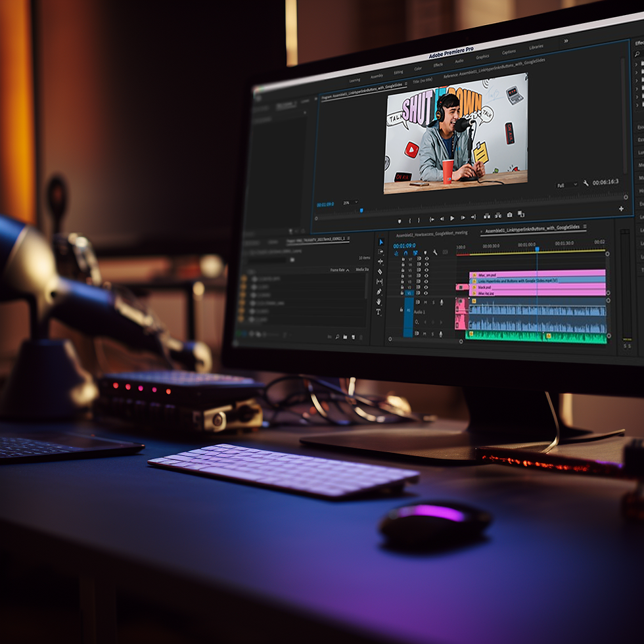Toggle insert sequences as nests button
Viewport: 644px width, 644px height.
click(396, 253)
